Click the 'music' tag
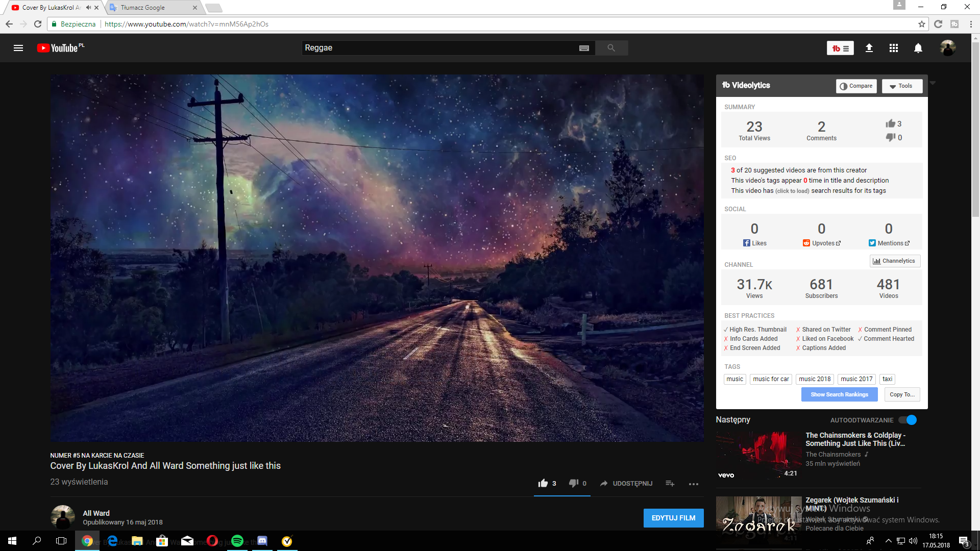The image size is (980, 551). [734, 379]
